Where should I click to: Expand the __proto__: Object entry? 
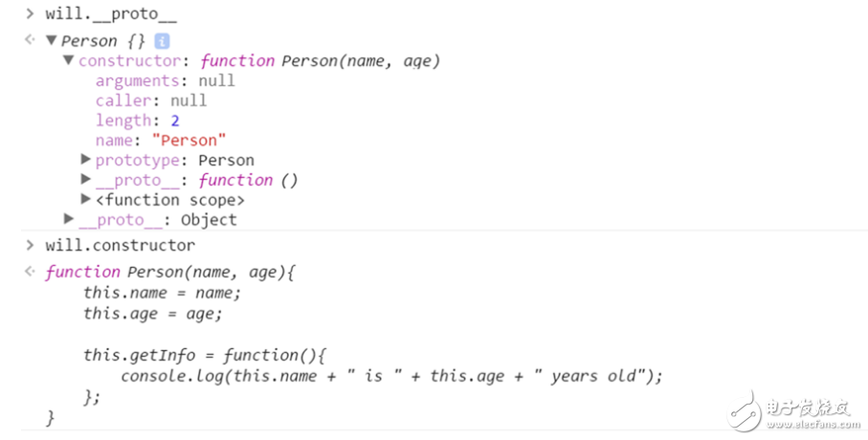tap(69, 220)
